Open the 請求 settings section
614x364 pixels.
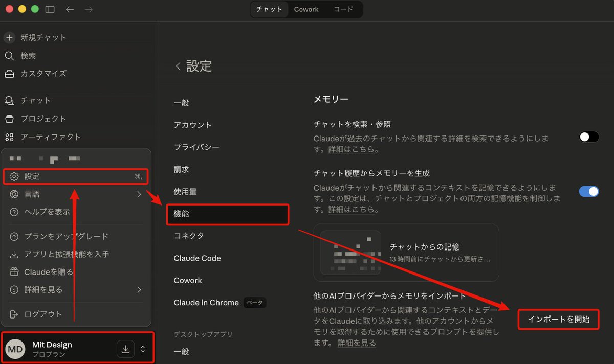click(181, 169)
